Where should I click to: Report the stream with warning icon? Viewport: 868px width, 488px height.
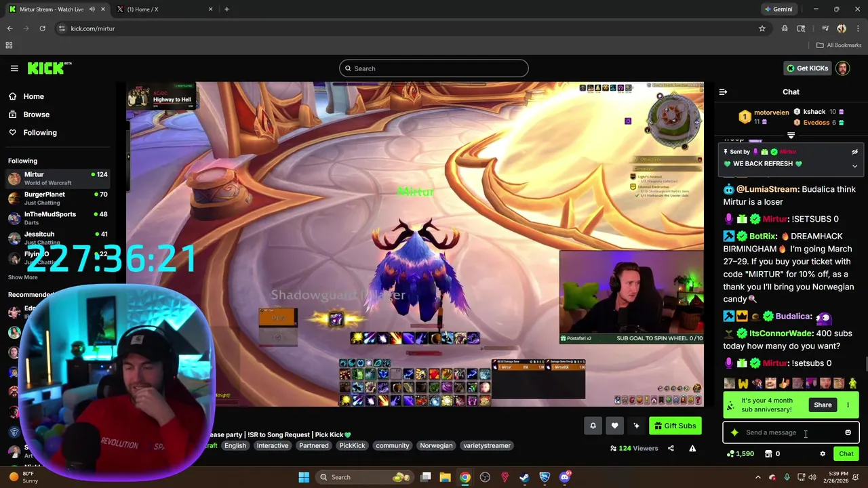692,448
